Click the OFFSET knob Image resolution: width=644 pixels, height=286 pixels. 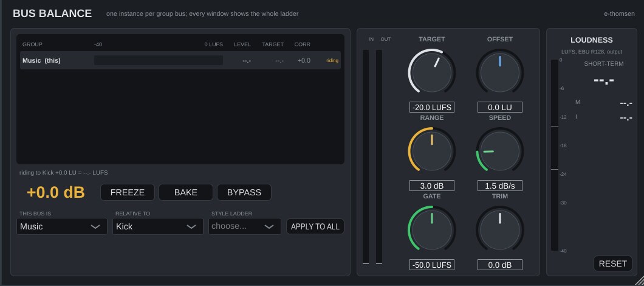point(500,72)
